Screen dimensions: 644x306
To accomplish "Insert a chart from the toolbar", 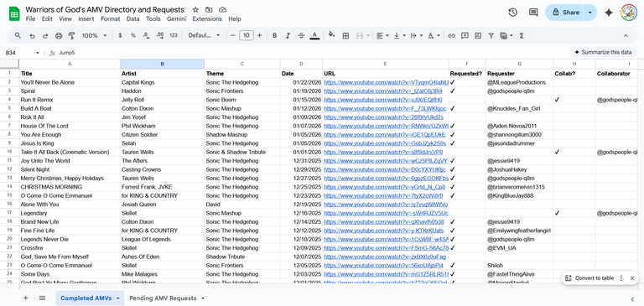I will (x=478, y=36).
